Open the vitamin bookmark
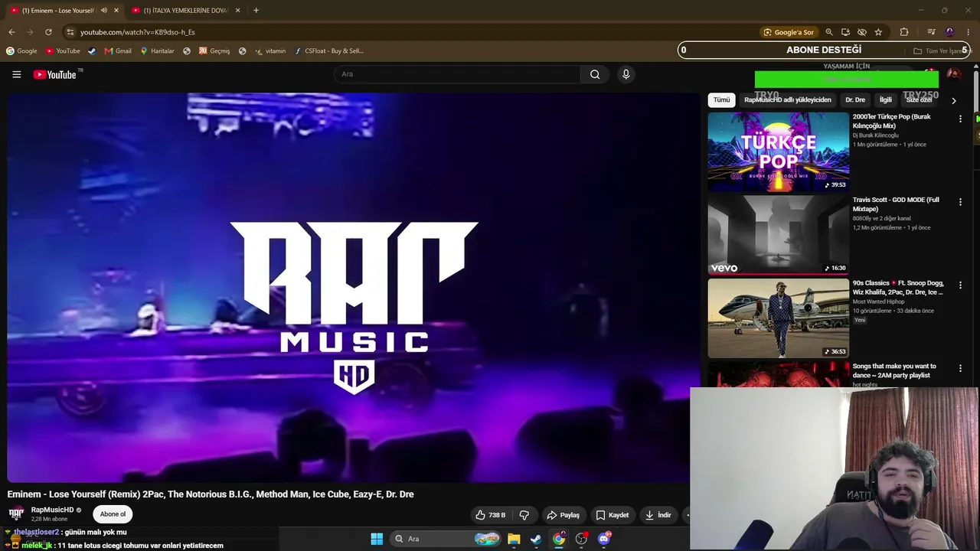The image size is (980, 551). (x=270, y=51)
